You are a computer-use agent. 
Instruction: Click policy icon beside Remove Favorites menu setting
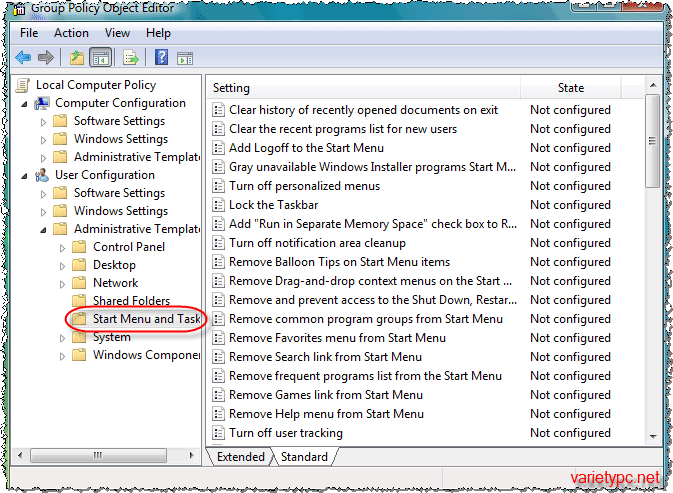tap(218, 338)
